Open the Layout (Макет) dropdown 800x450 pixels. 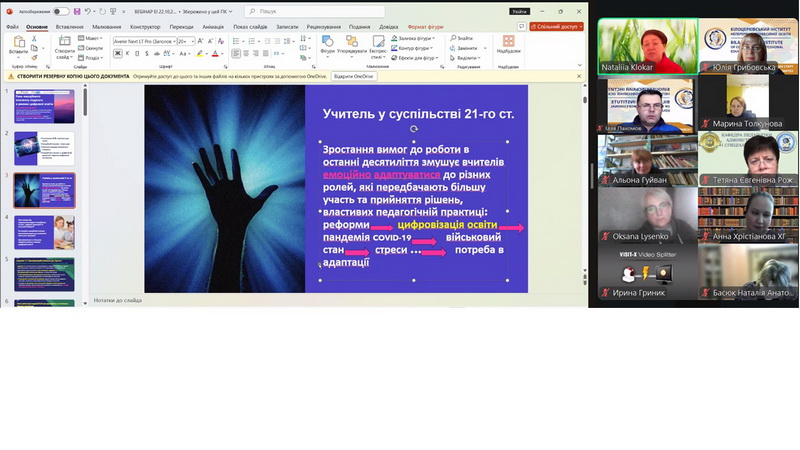92,38
